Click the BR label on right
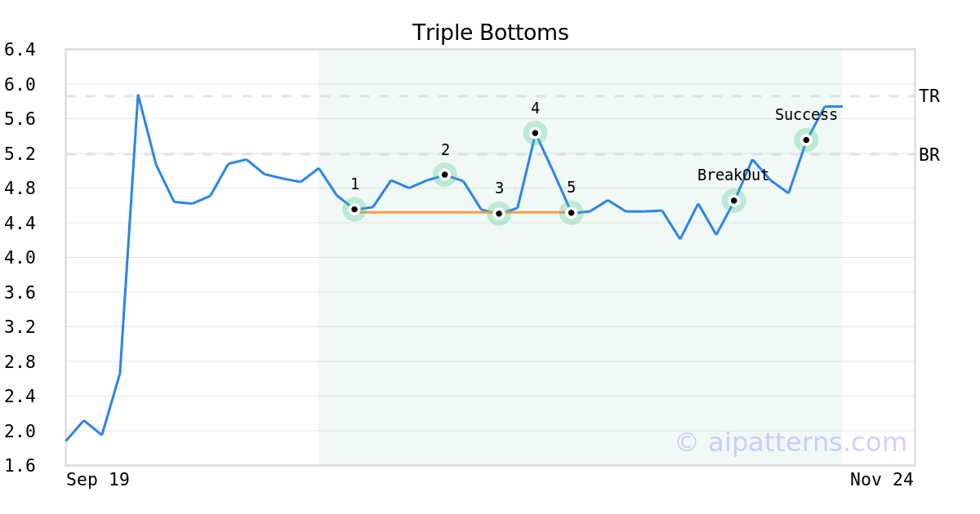Screen dimensions: 980x514 pos(929,155)
